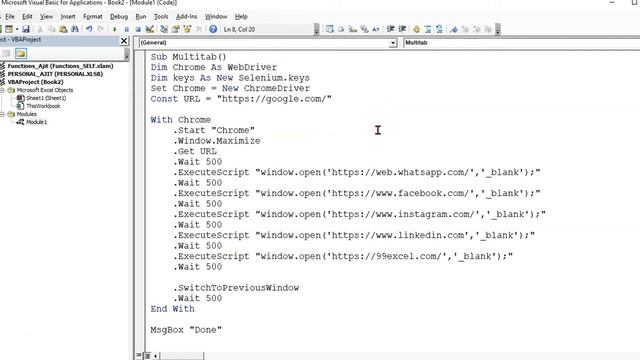
Task: Save the workbook with the floppy disk icon
Action: point(26,29)
